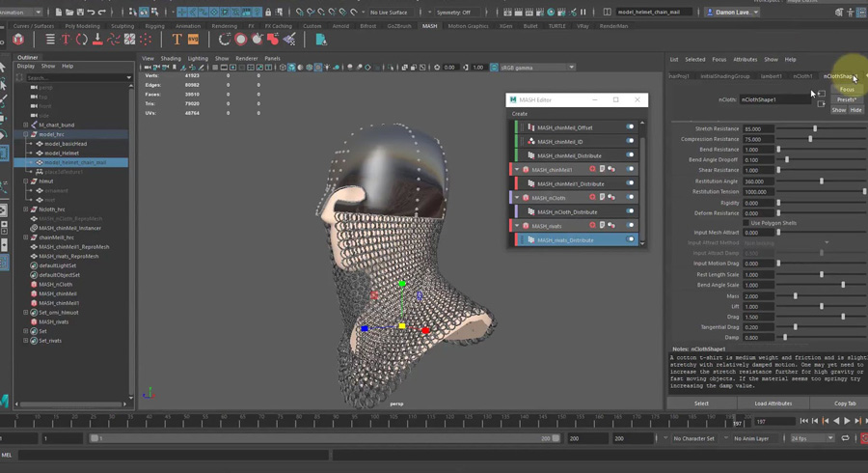Open the Rigging shelf tab
This screenshot has width=868, height=473.
154,26
